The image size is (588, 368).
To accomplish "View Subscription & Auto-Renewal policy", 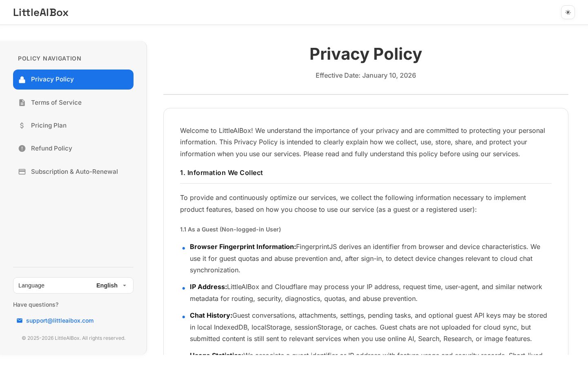I will 73,172.
